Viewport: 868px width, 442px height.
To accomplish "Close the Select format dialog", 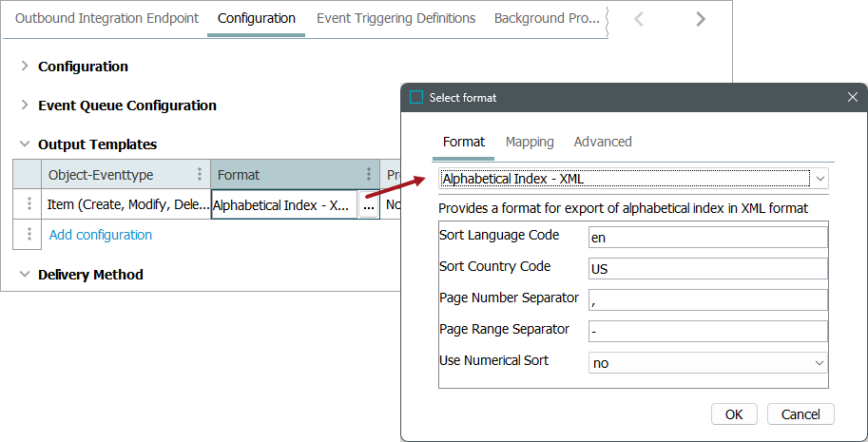I will point(852,97).
